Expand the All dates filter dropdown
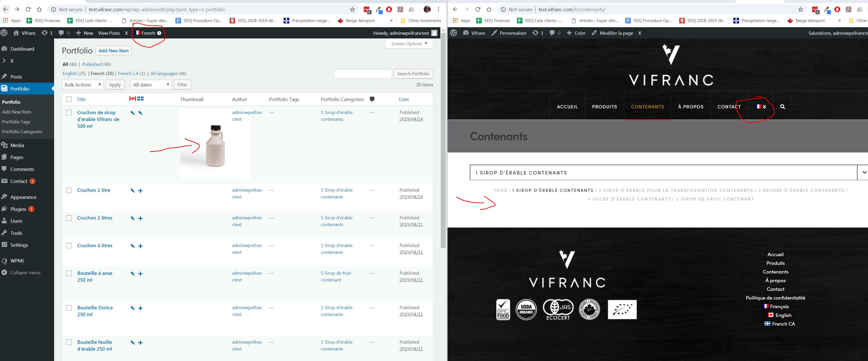Image resolution: width=868 pixels, height=361 pixels. (151, 85)
